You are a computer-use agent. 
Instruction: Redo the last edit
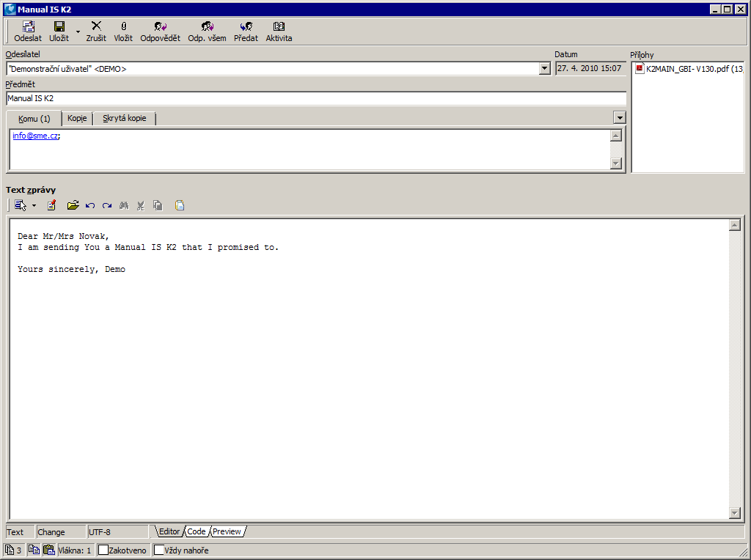click(x=107, y=206)
